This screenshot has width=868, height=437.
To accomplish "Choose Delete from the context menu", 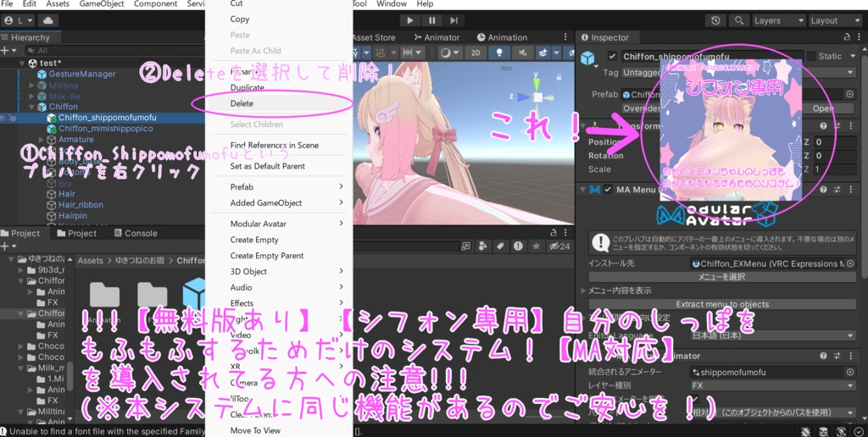I will coord(279,103).
